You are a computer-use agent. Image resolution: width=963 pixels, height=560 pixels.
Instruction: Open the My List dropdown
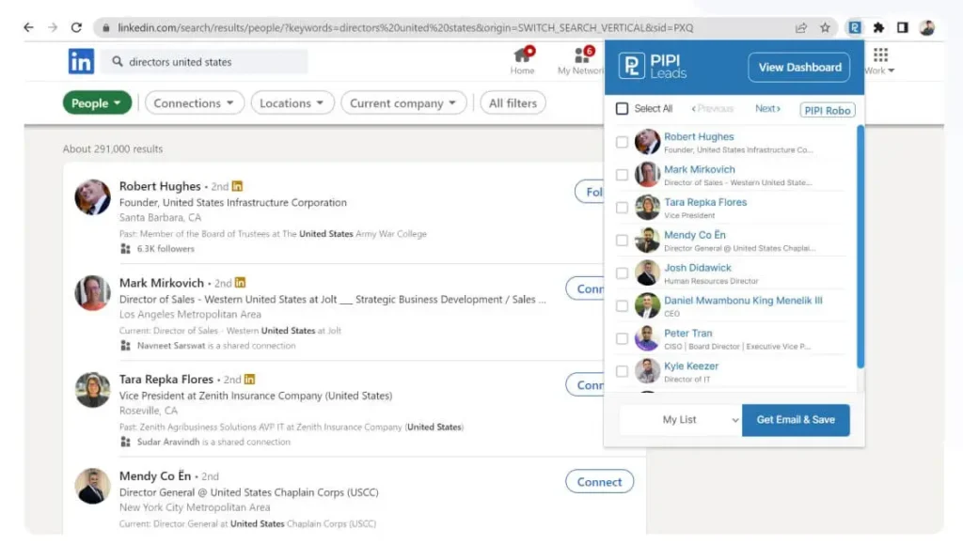coord(681,420)
